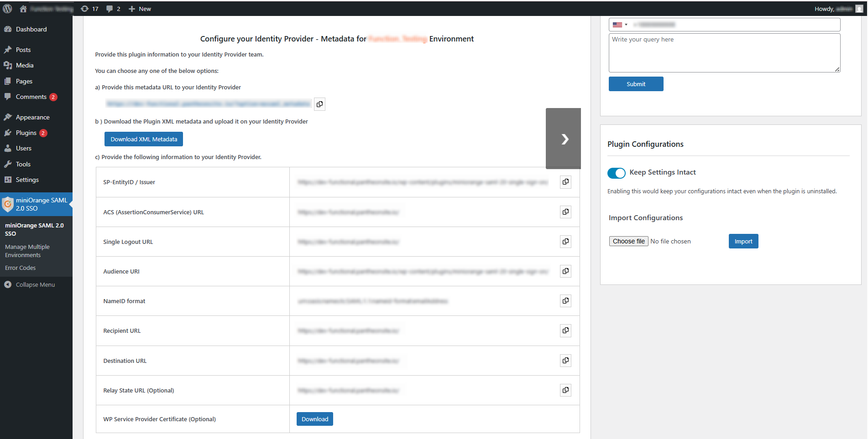Click the Plugin Configurations heading
The width and height of the screenshot is (868, 439).
pyautogui.click(x=645, y=144)
